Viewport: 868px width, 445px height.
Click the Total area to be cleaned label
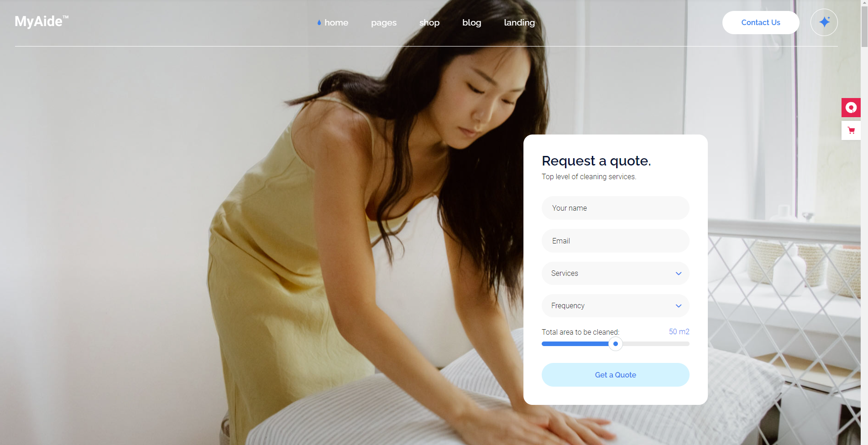click(x=580, y=332)
